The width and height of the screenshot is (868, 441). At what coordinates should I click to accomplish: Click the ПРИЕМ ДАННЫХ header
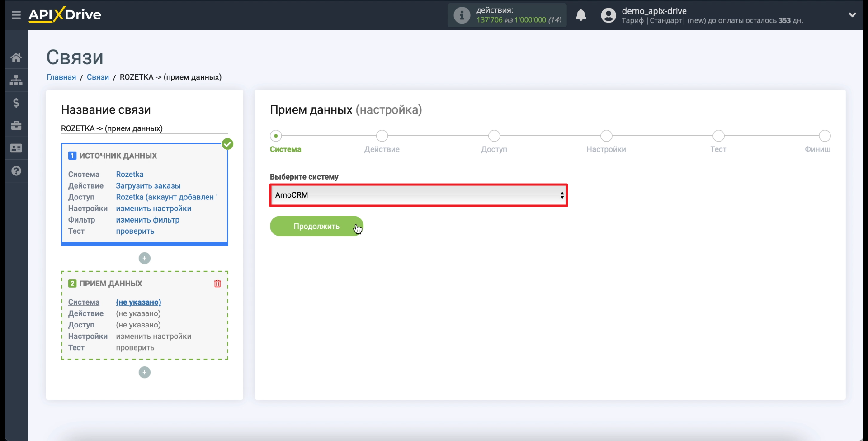point(111,284)
